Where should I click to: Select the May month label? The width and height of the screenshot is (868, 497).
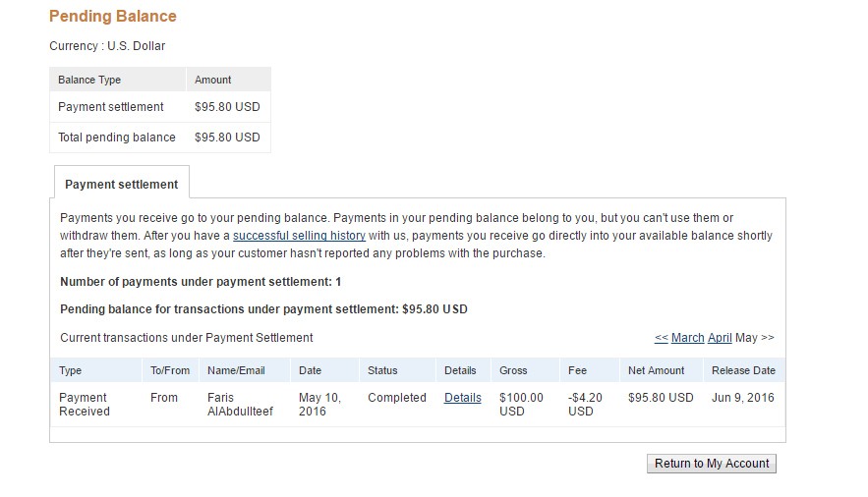pos(746,338)
